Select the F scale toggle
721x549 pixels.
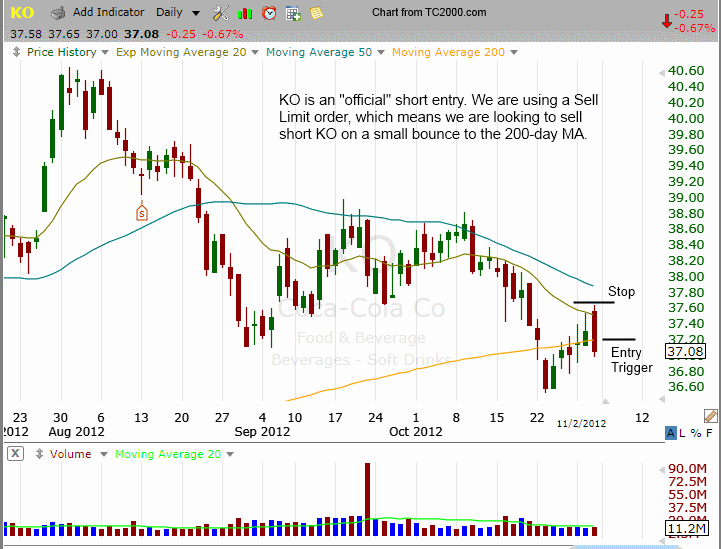pyautogui.click(x=709, y=433)
